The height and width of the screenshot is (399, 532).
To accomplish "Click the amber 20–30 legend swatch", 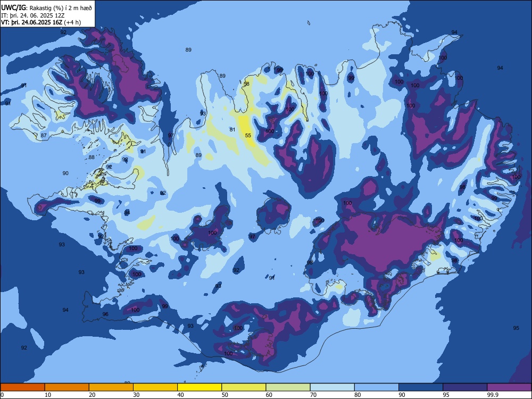I will 111,387.
